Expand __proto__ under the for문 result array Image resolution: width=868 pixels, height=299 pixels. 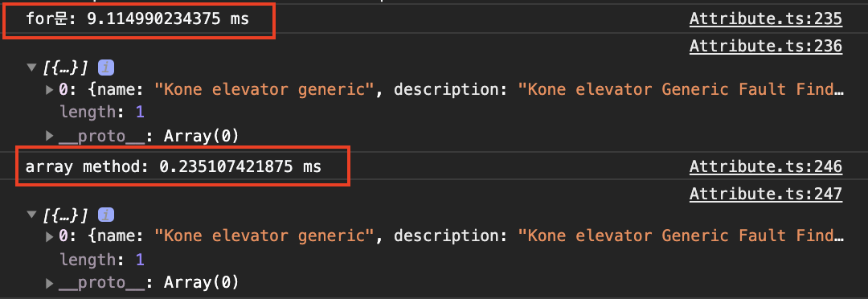click(50, 136)
